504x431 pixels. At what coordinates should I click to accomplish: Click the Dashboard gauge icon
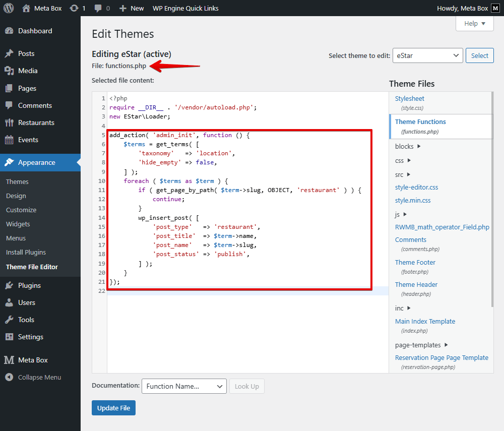[9, 31]
